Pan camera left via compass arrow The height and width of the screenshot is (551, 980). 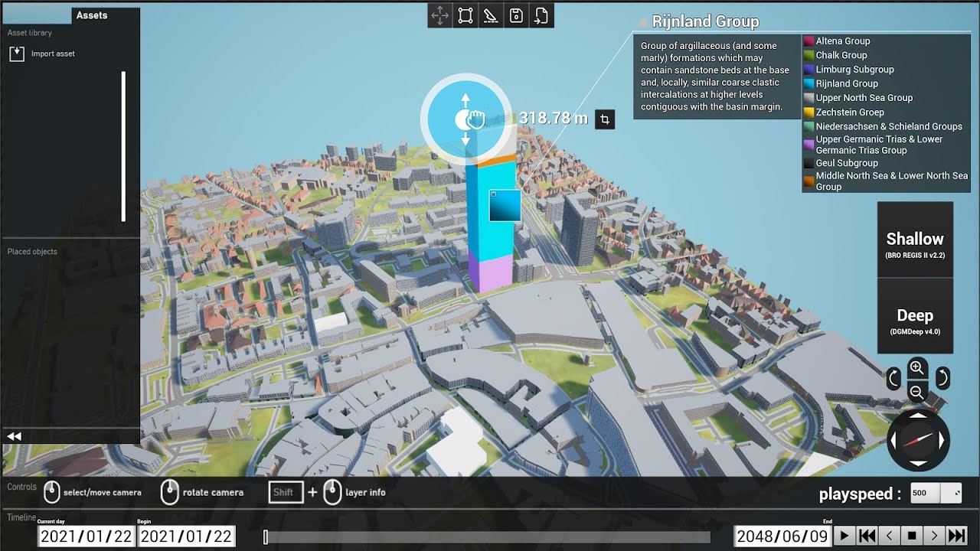894,440
